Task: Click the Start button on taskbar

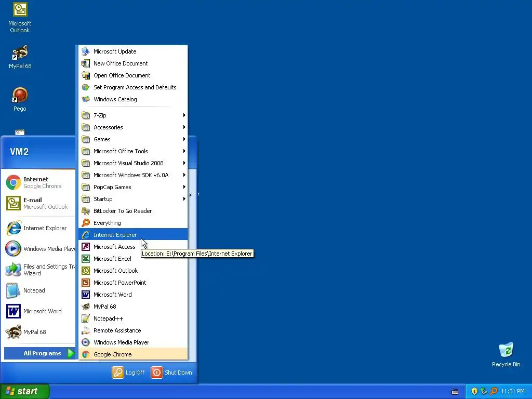Action: (25, 391)
